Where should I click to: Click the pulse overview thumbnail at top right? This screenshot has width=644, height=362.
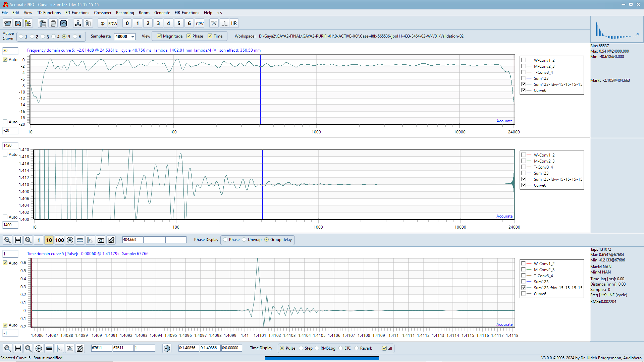pyautogui.click(x=617, y=29)
